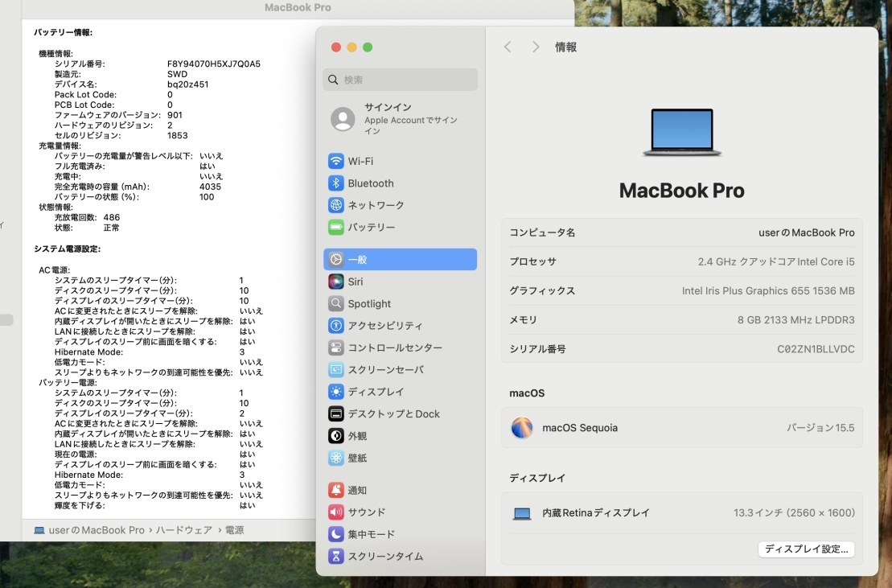Click memory value 8 GB 2133 MHz LPDDR3

pos(795,319)
